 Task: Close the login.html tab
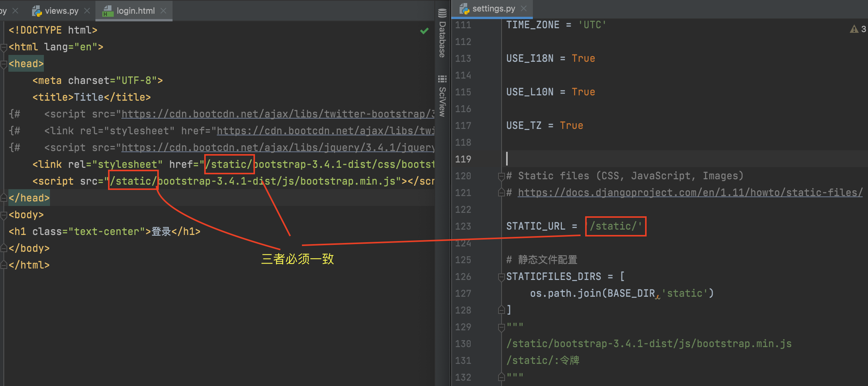pyautogui.click(x=163, y=11)
